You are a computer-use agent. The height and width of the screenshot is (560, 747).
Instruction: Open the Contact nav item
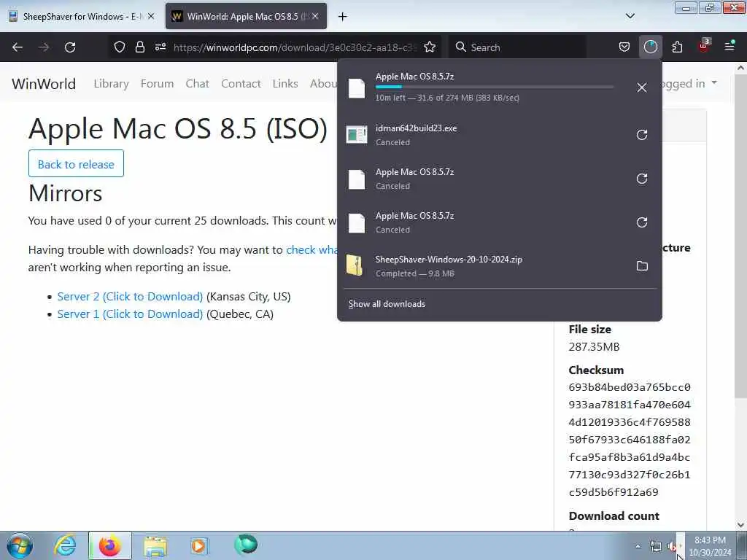point(241,83)
